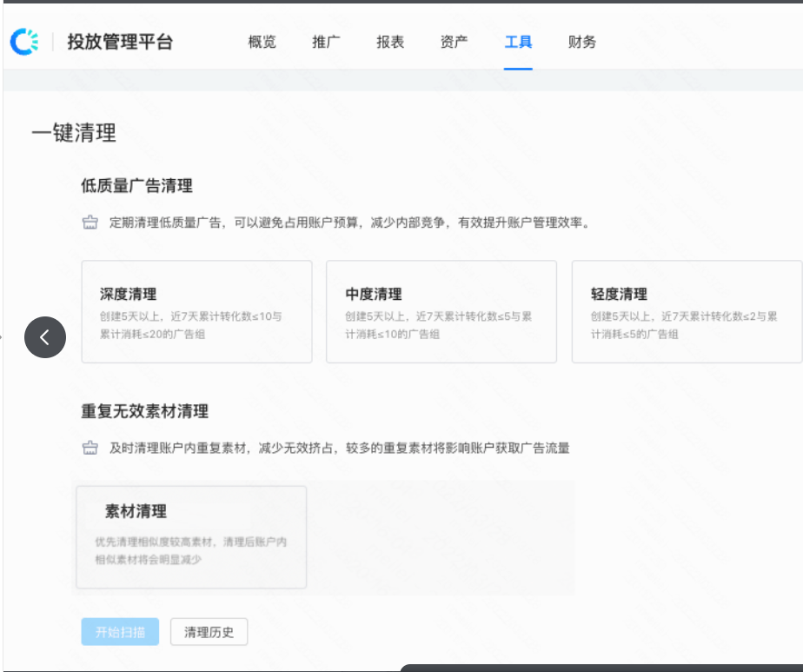The width and height of the screenshot is (803, 672).
Task: Select the 素材清理 material cleanup card
Action: click(x=191, y=536)
